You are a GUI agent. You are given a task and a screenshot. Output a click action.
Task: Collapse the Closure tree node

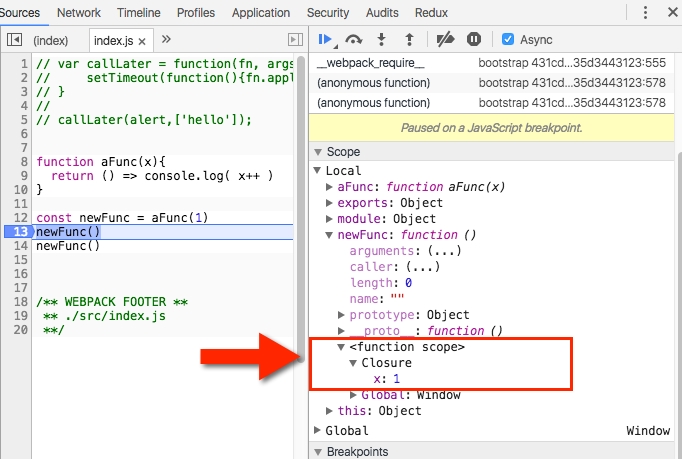coord(353,363)
